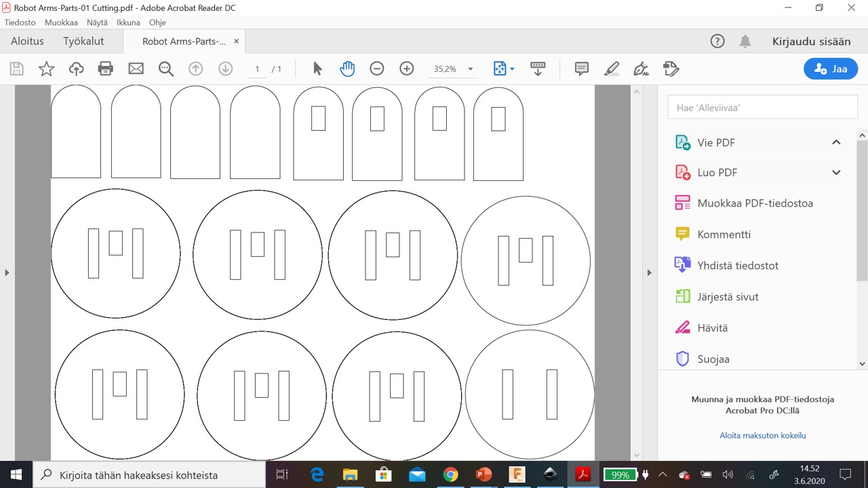868x488 pixels.
Task: Open the Ikkuna menu
Action: click(128, 22)
